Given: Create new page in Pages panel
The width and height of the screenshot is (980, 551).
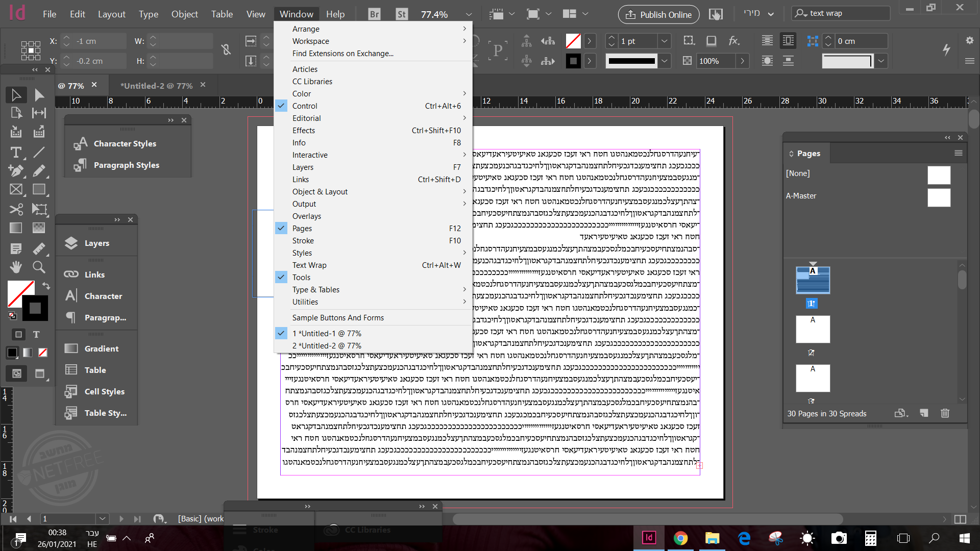Looking at the screenshot, I should [924, 413].
